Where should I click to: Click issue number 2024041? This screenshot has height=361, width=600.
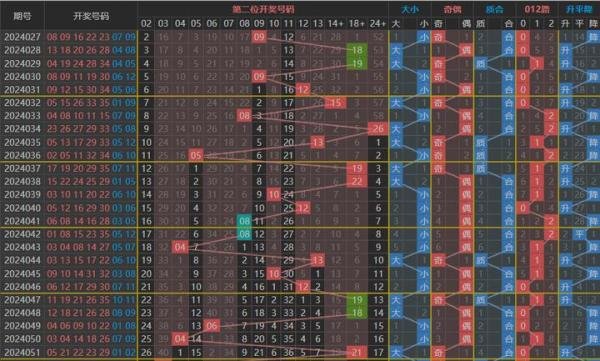(x=22, y=221)
